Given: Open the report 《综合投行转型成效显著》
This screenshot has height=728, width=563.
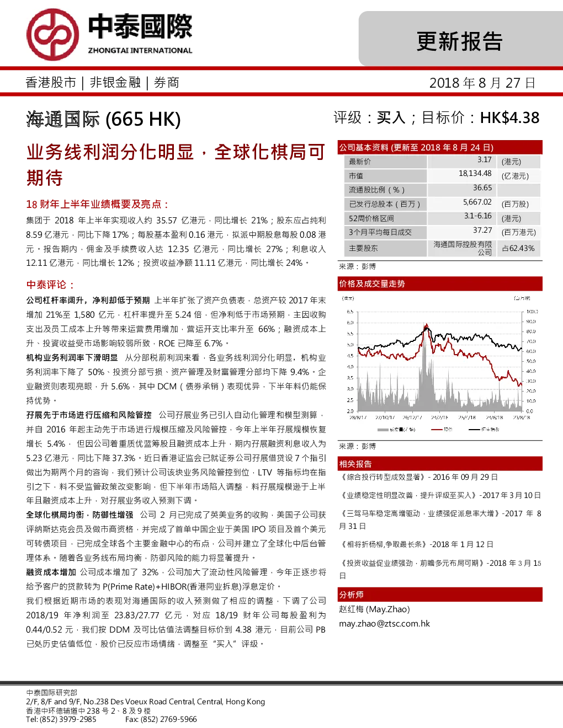Looking at the screenshot, I should pos(419,477).
